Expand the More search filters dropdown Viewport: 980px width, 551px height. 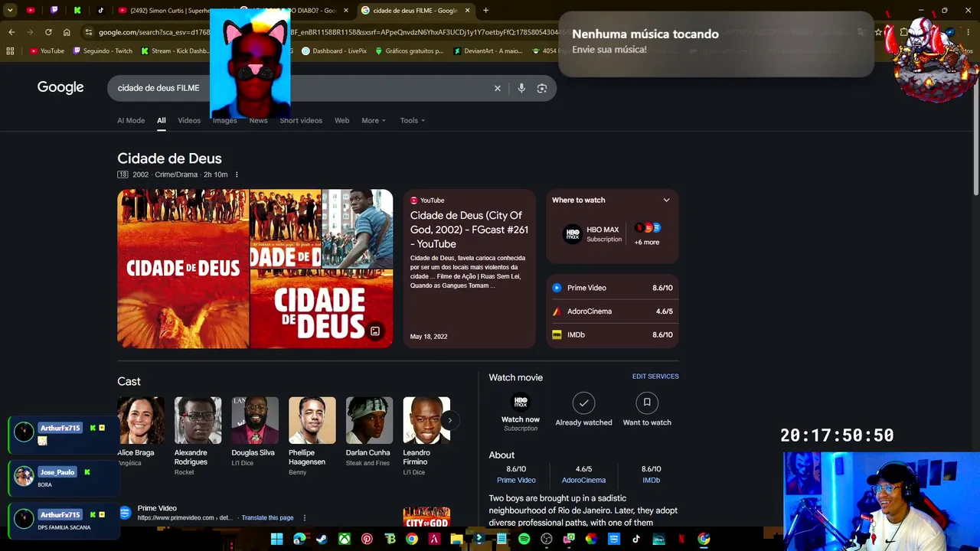coord(374,120)
